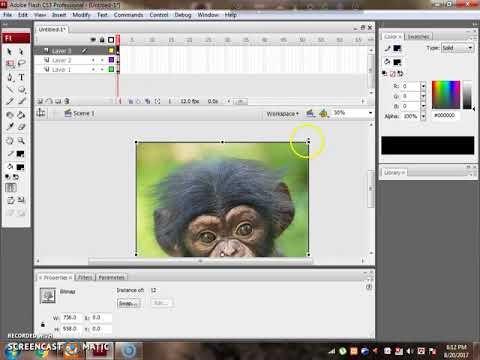Toggle Layer 3 outline color square
This screenshot has width=480, height=360.
pyautogui.click(x=111, y=50)
